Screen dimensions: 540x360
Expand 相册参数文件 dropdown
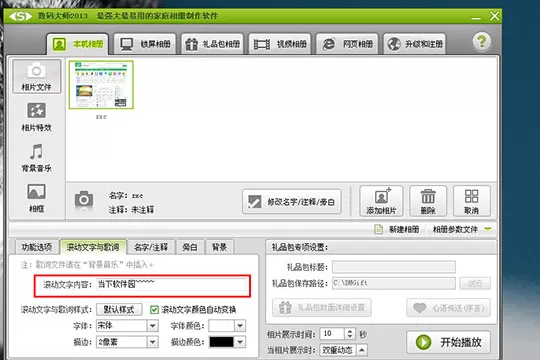pos(462,229)
